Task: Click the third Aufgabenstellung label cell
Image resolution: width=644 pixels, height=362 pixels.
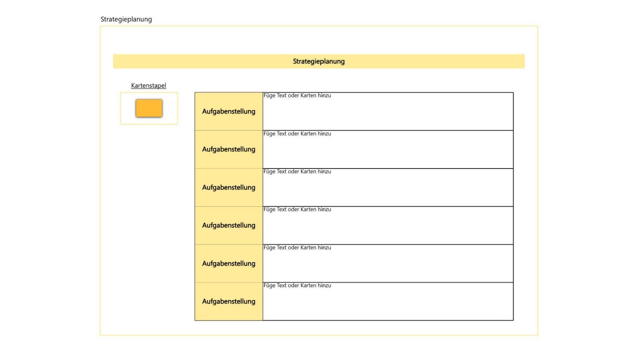Action: [229, 187]
